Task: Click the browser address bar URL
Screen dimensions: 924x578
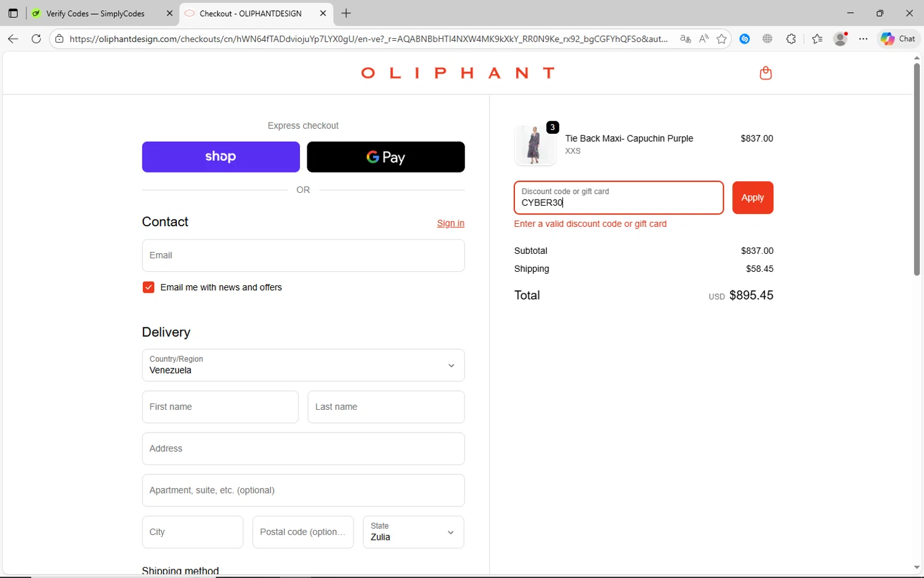Action: 368,39
